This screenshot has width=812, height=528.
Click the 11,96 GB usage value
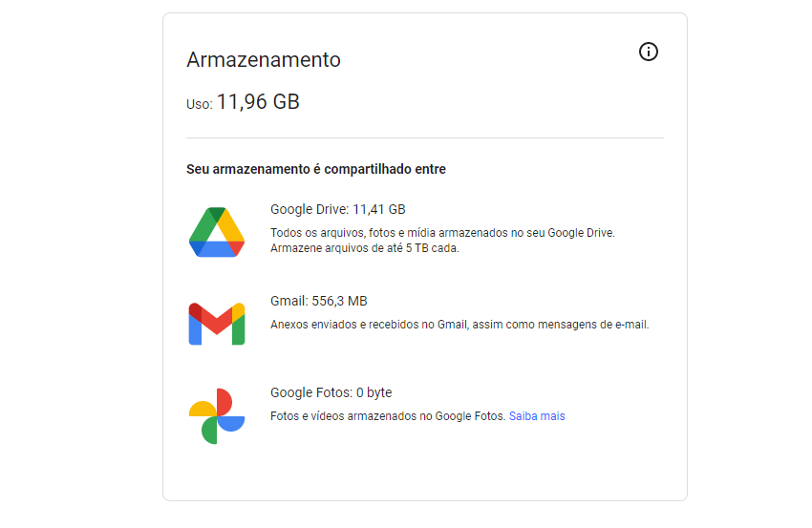(x=258, y=101)
